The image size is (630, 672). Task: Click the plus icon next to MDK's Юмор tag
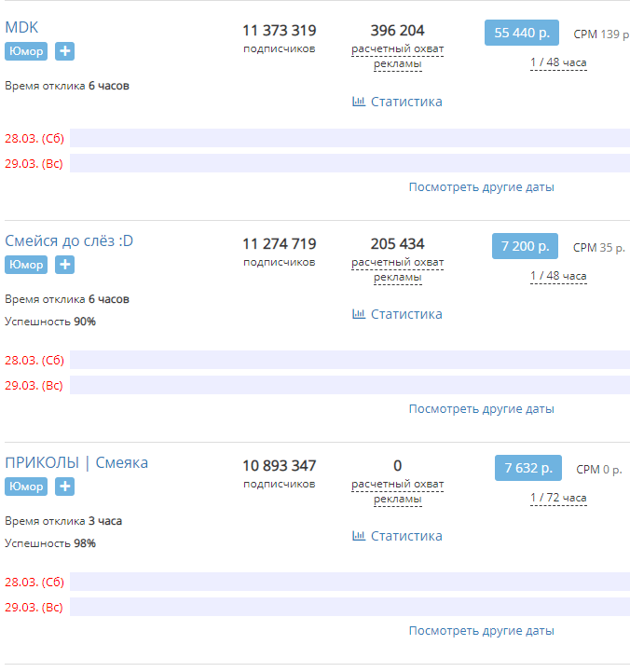(64, 51)
